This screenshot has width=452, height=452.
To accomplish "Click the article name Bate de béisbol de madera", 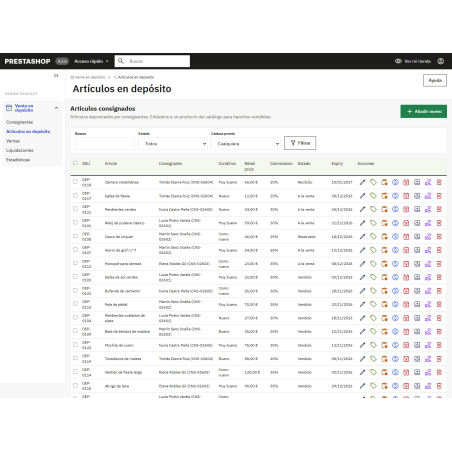I will click(127, 332).
